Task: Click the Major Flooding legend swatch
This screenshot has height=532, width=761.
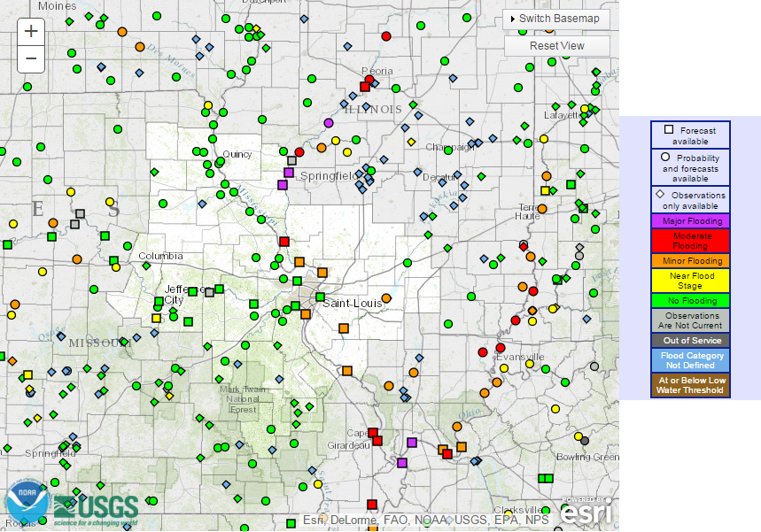Action: (x=690, y=221)
